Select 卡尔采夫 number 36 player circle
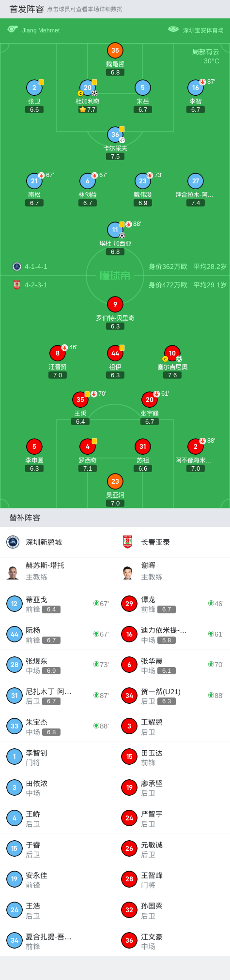 coord(115,134)
